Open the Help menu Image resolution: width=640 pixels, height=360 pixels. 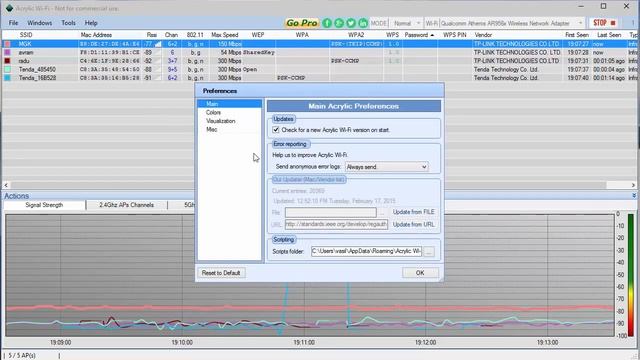point(91,23)
